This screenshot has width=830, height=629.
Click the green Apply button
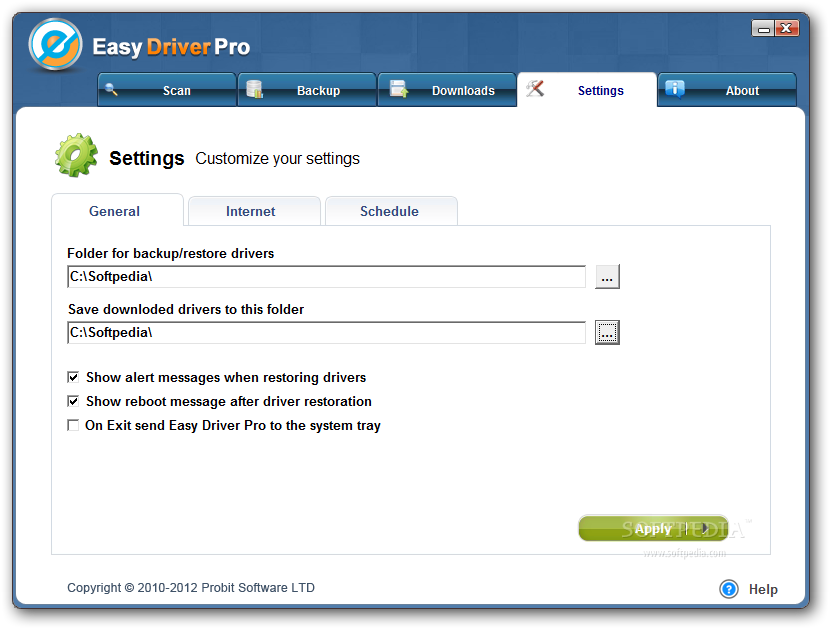pyautogui.click(x=654, y=528)
